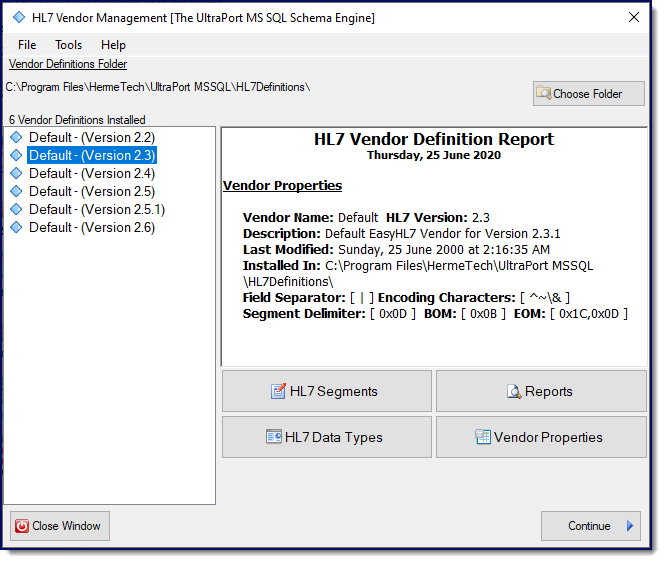Click the diamond icon beside Default - (Version 2.5)
This screenshot has height=562, width=664.
16,191
